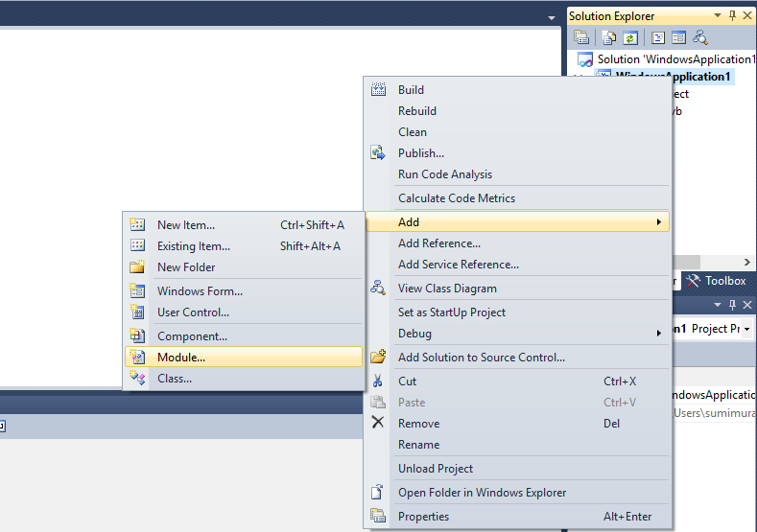757x532 pixels.
Task: Toggle Show All Files in Solution Explorer
Action: [609, 37]
